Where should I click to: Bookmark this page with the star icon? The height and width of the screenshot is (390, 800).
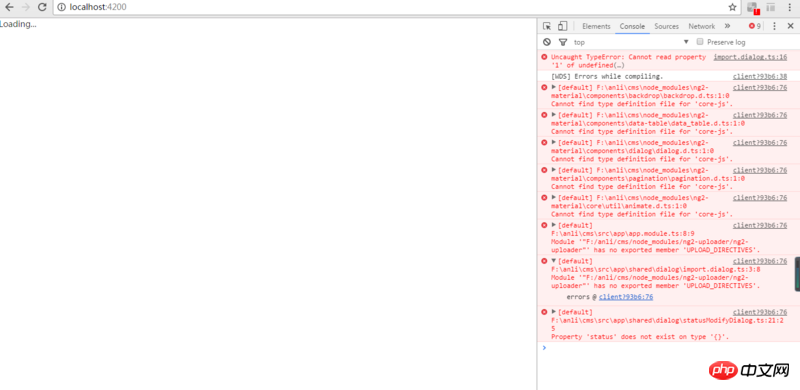pos(732,7)
